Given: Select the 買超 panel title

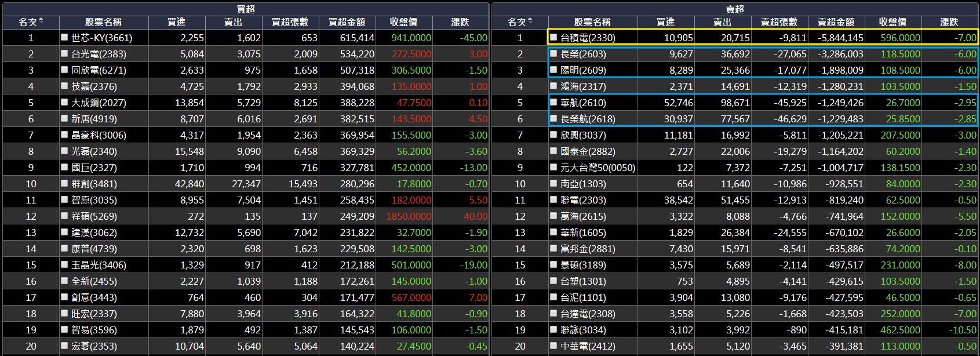Looking at the screenshot, I should 246,9.
